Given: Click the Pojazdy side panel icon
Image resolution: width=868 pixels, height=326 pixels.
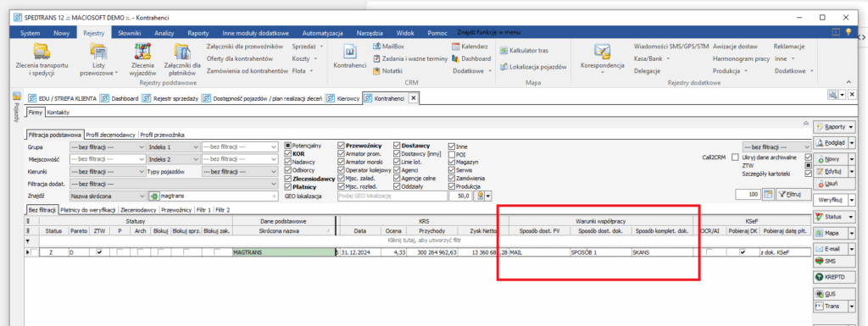Looking at the screenshot, I should pos(16,96).
